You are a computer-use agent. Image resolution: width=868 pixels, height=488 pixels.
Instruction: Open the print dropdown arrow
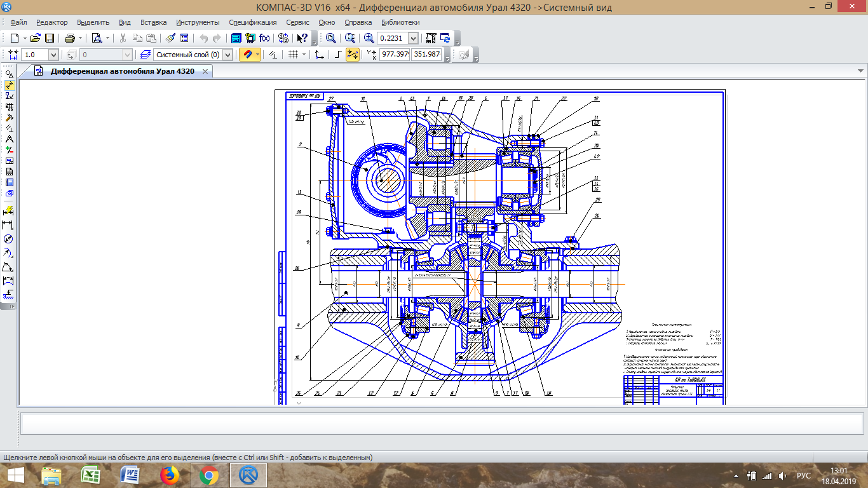point(81,38)
